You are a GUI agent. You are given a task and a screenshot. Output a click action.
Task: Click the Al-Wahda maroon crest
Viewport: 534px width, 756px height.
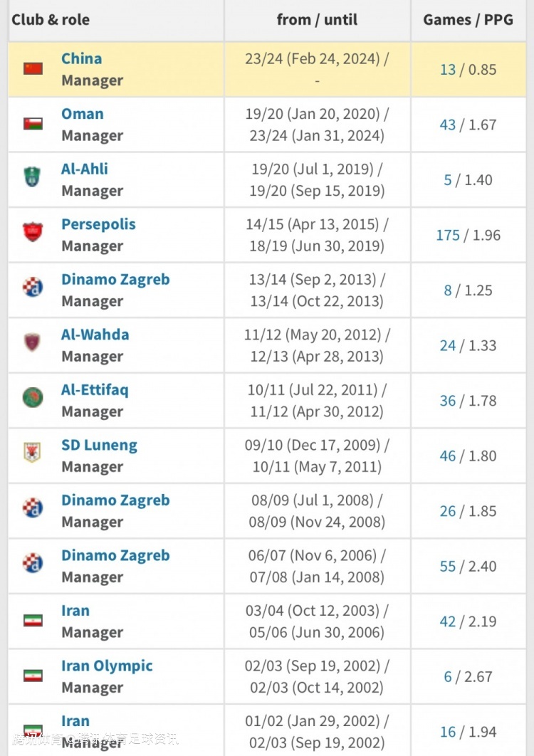[32, 342]
